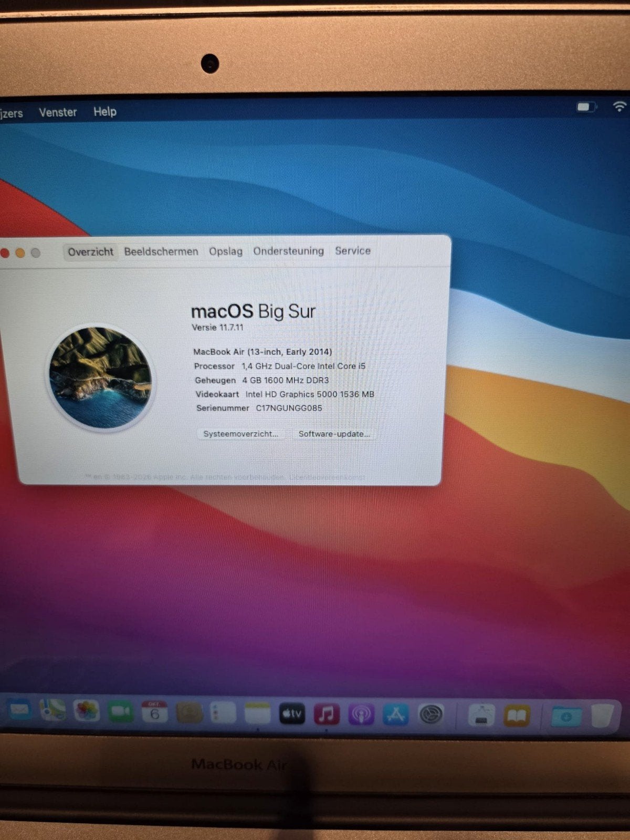630x840 pixels.
Task: Launch Podcasts from the Dock
Action: tap(361, 715)
